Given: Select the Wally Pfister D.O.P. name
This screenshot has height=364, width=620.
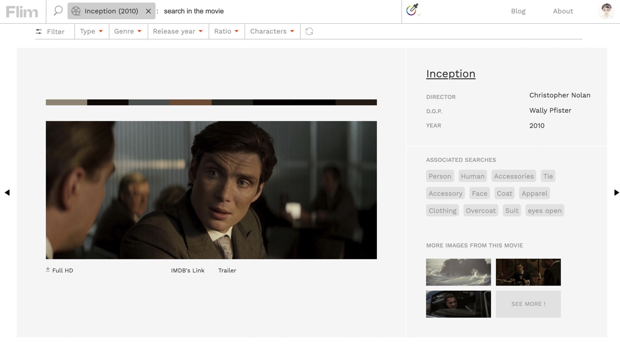Looking at the screenshot, I should point(550,110).
